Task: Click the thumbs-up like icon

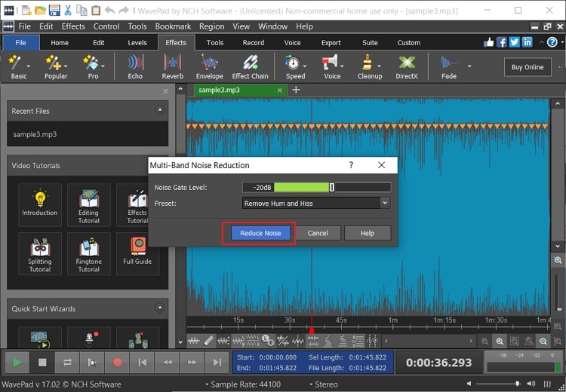Action: (x=489, y=42)
